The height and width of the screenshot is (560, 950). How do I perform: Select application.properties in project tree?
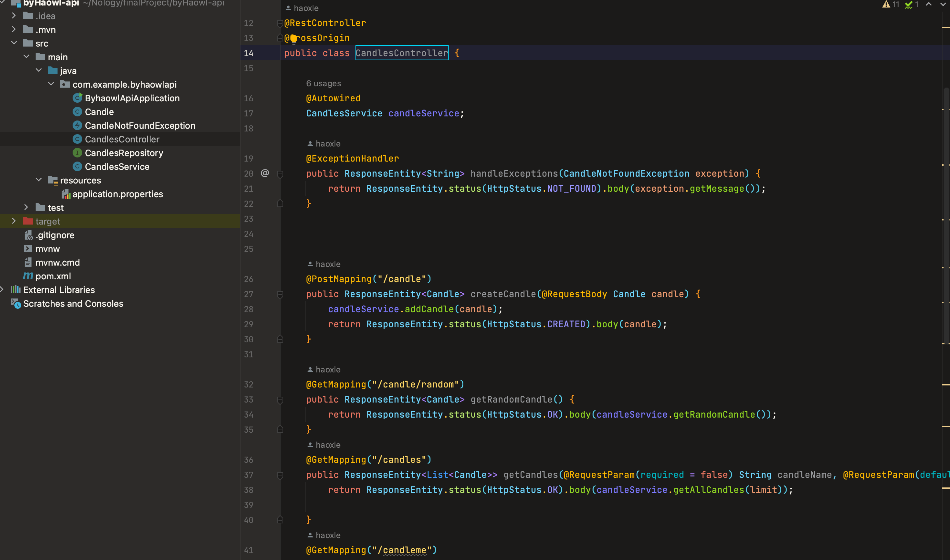coord(117,194)
